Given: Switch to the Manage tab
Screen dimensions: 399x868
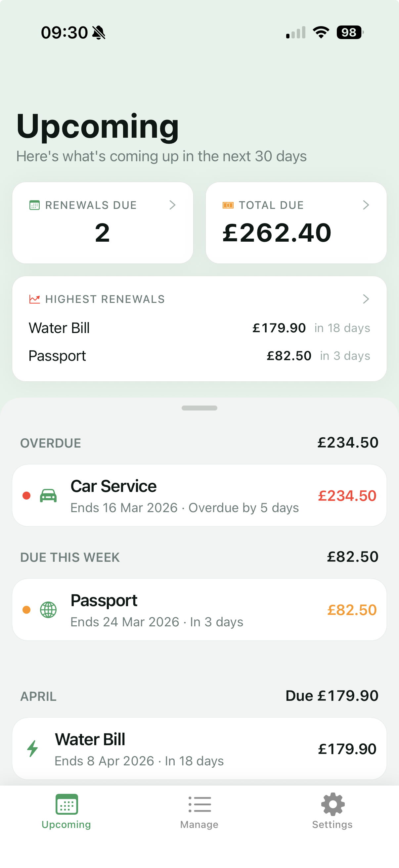Looking at the screenshot, I should tap(199, 811).
